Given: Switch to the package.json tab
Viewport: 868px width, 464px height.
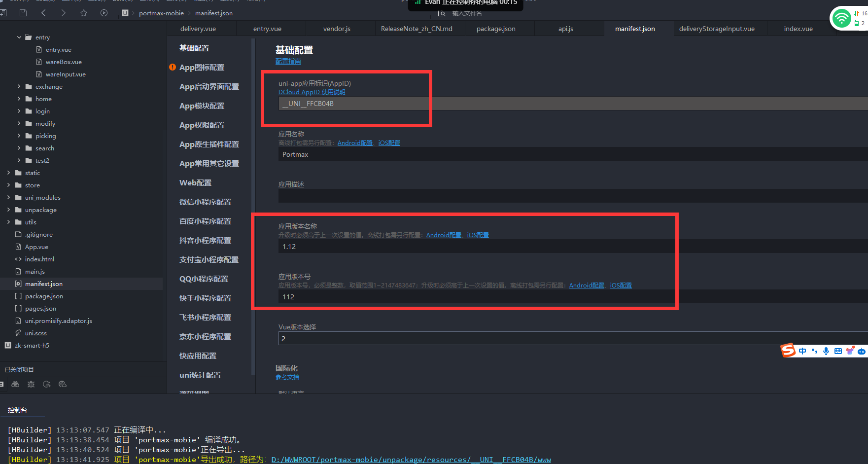Looking at the screenshot, I should pos(496,29).
